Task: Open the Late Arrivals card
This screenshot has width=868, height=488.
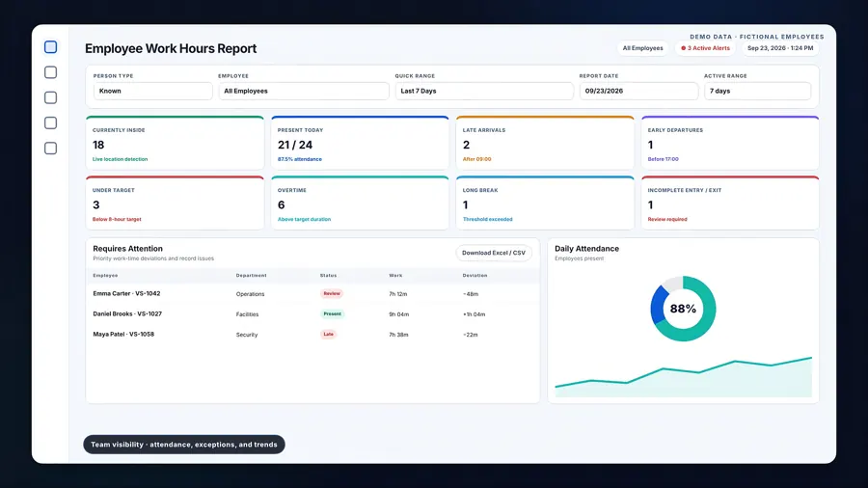Action: point(545,143)
